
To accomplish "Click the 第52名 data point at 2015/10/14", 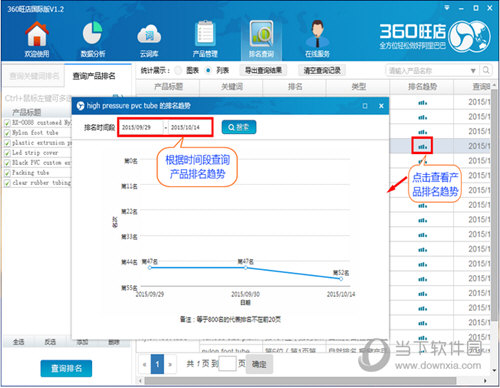I will pyautogui.click(x=341, y=279).
